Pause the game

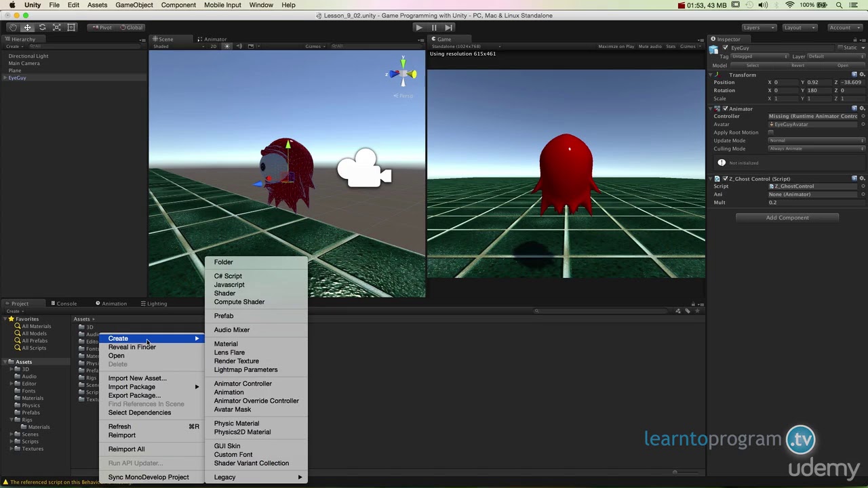click(434, 27)
